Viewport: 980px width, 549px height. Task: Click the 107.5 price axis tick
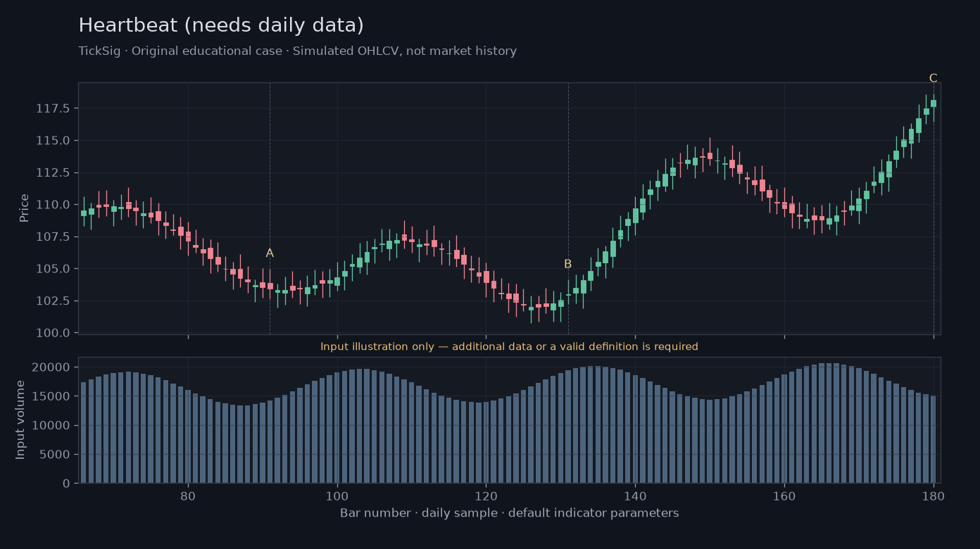coord(53,236)
